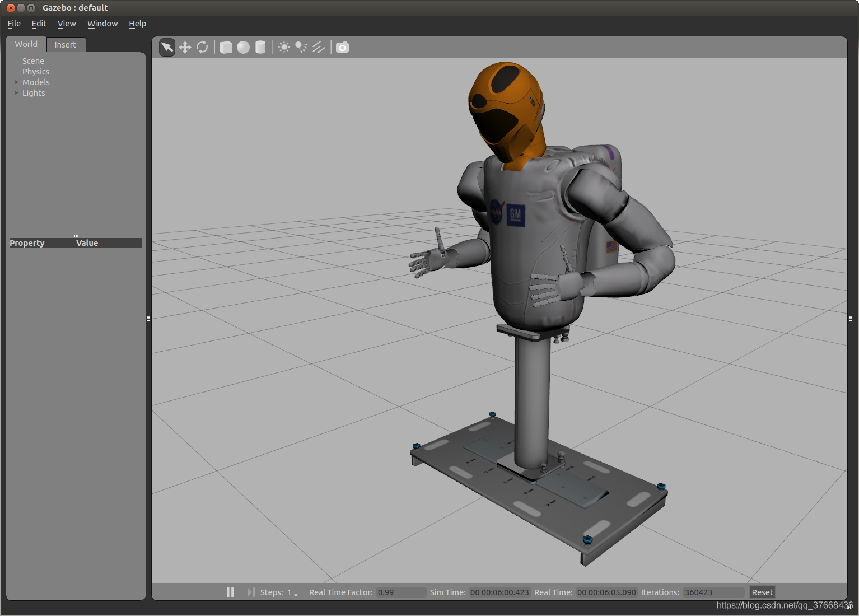This screenshot has height=616, width=859.
Task: Add a spot light
Action: coord(301,48)
